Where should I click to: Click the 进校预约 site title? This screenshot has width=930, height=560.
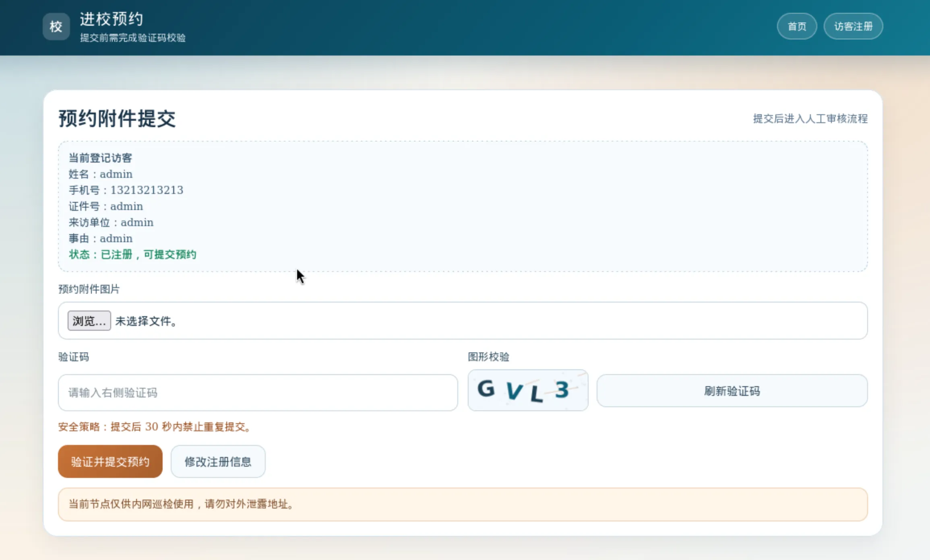[112, 19]
